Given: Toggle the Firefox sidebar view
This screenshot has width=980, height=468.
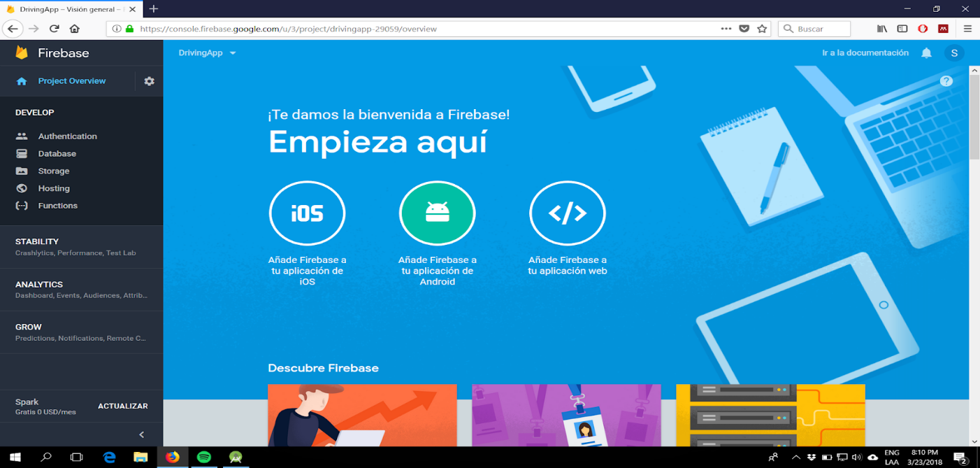Looking at the screenshot, I should (902, 29).
